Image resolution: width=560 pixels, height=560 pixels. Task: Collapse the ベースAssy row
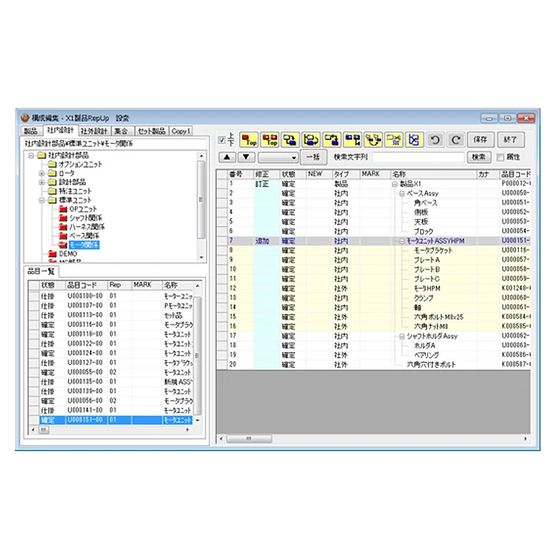point(402,194)
